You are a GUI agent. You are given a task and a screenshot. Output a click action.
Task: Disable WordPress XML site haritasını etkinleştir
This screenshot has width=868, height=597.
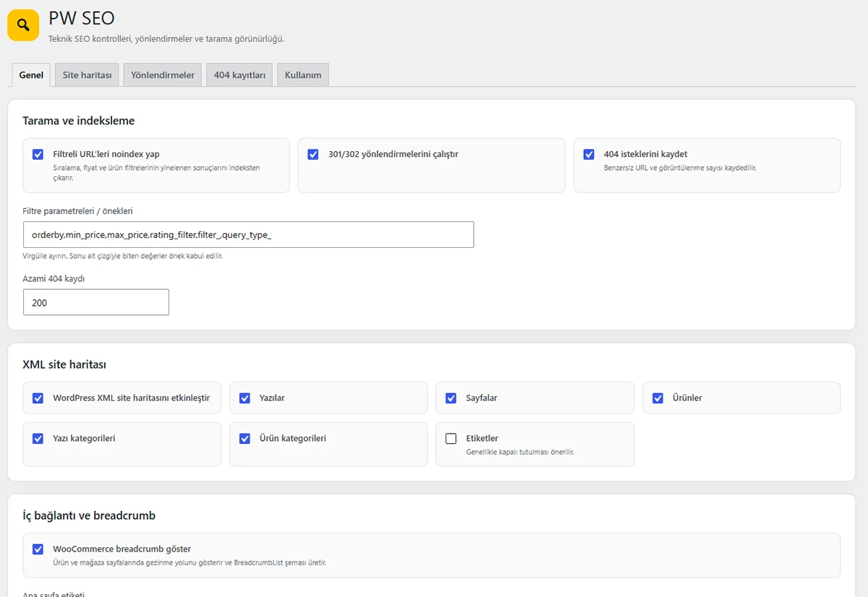point(38,398)
